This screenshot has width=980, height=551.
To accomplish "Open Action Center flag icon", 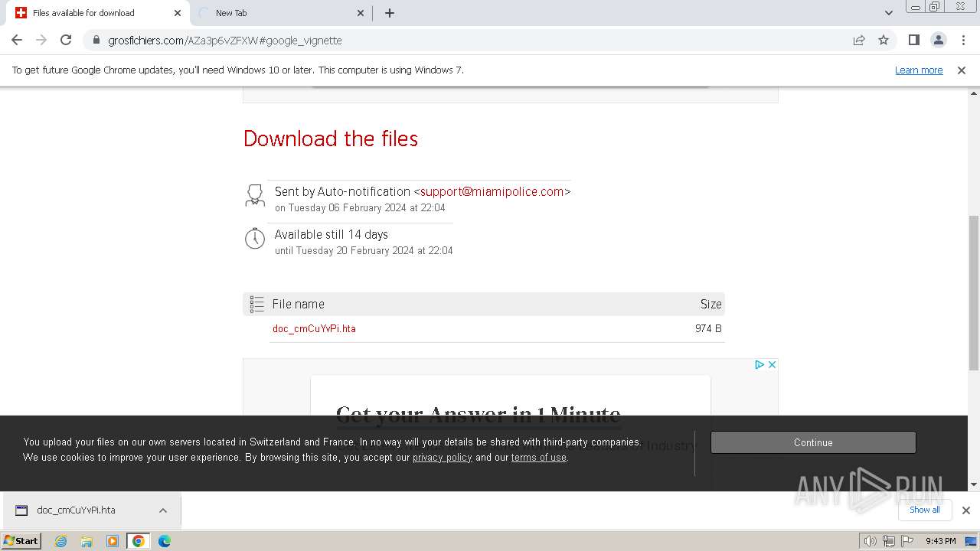I will click(x=907, y=541).
